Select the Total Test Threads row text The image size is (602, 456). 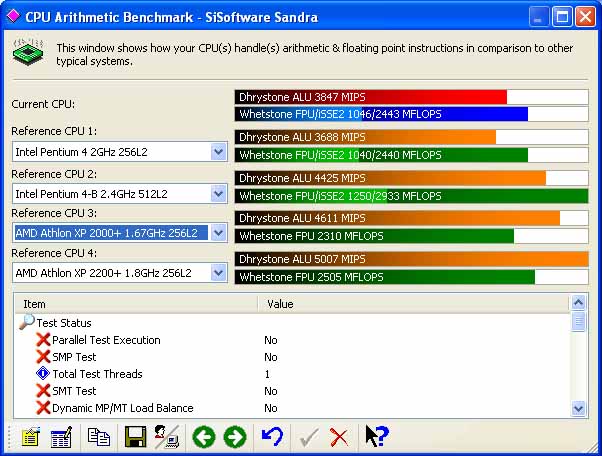(98, 374)
